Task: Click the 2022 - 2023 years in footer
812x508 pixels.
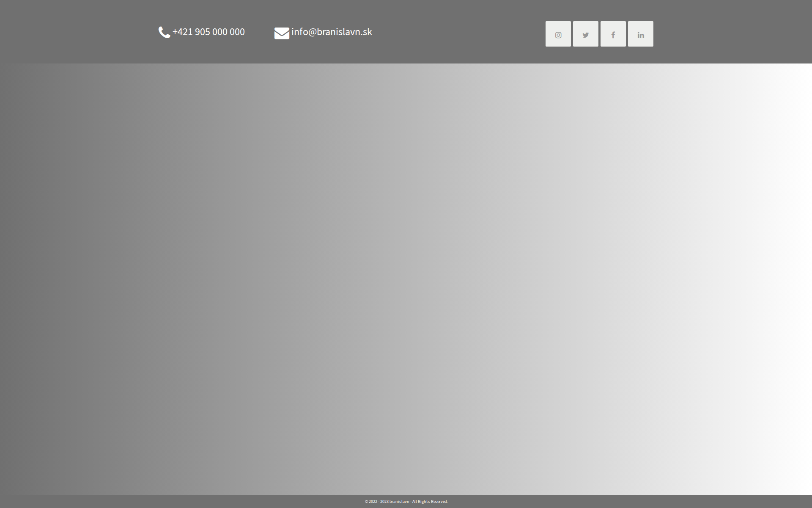Action: click(x=379, y=502)
